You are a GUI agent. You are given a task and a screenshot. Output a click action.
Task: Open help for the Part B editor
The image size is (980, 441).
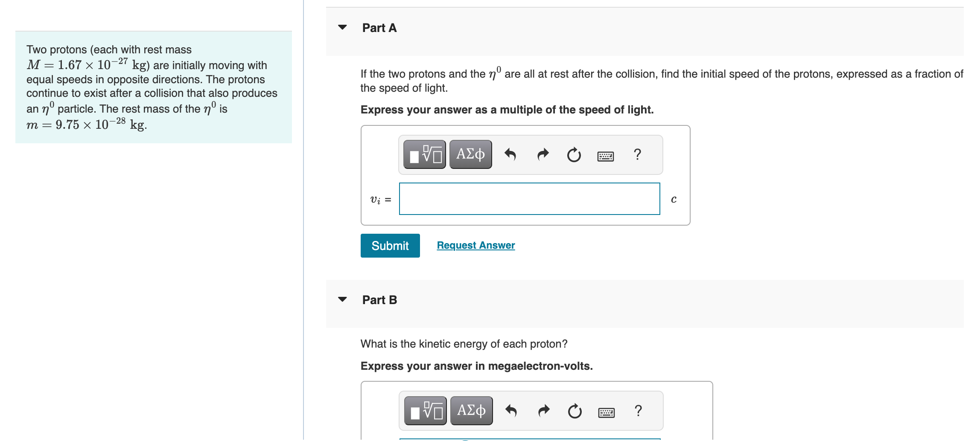click(x=638, y=410)
